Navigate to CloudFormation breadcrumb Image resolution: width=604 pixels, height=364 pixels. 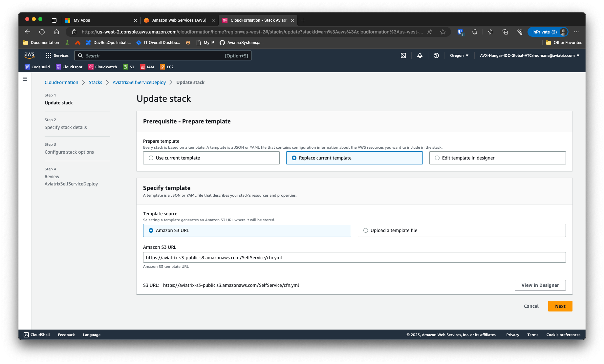pos(61,82)
